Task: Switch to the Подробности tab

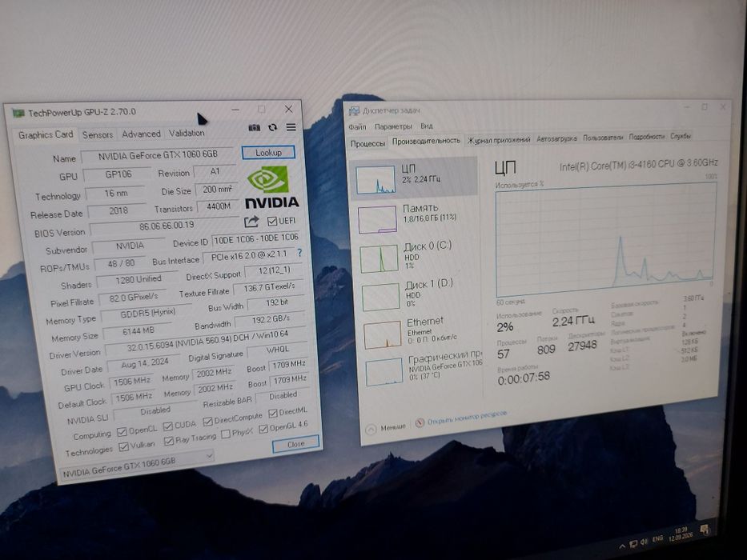Action: (646, 136)
